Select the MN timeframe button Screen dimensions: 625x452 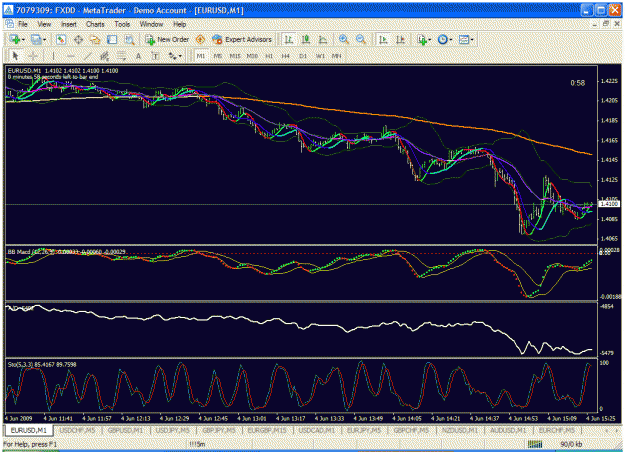(337, 56)
